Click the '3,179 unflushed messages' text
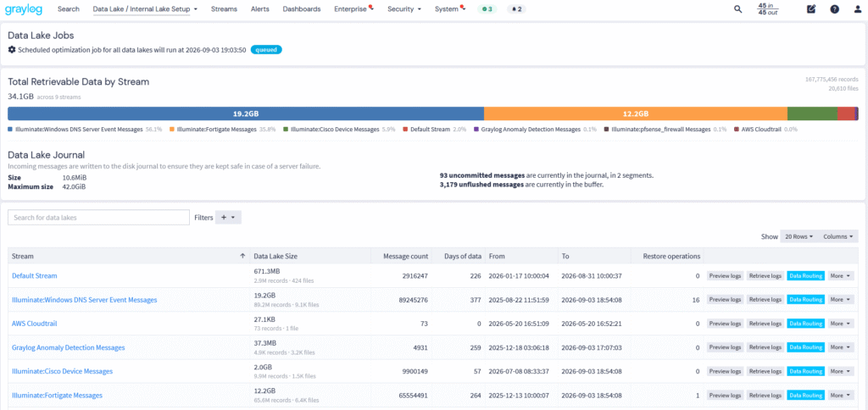This screenshot has width=868, height=410. pyautogui.click(x=481, y=185)
